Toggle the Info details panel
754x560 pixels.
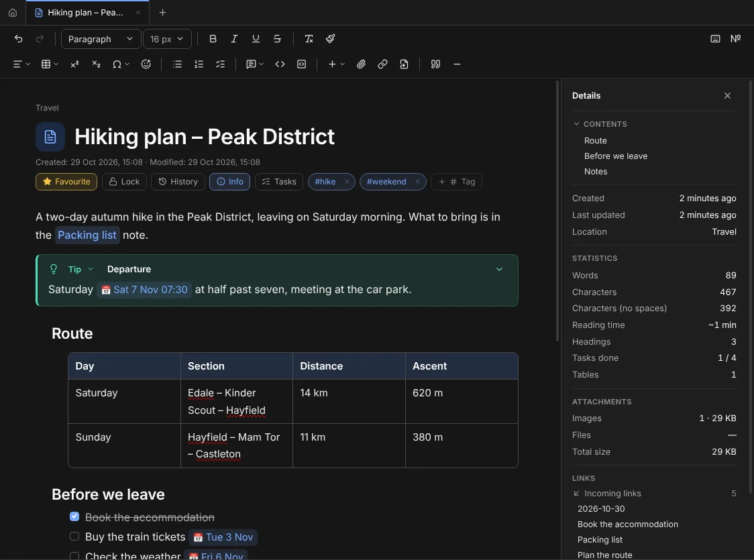tap(230, 182)
